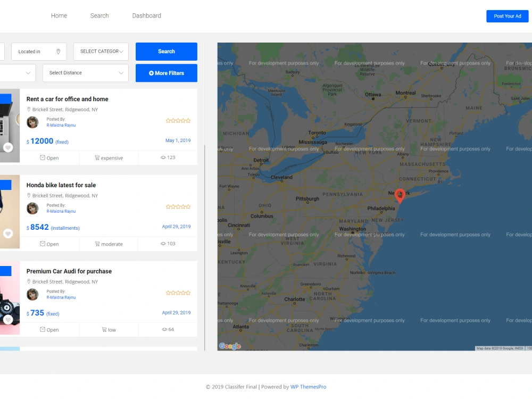This screenshot has width=532, height=399.
Task: Open R-Maidna Raynu profile on Premium Car Audi listing
Action: (x=61, y=297)
